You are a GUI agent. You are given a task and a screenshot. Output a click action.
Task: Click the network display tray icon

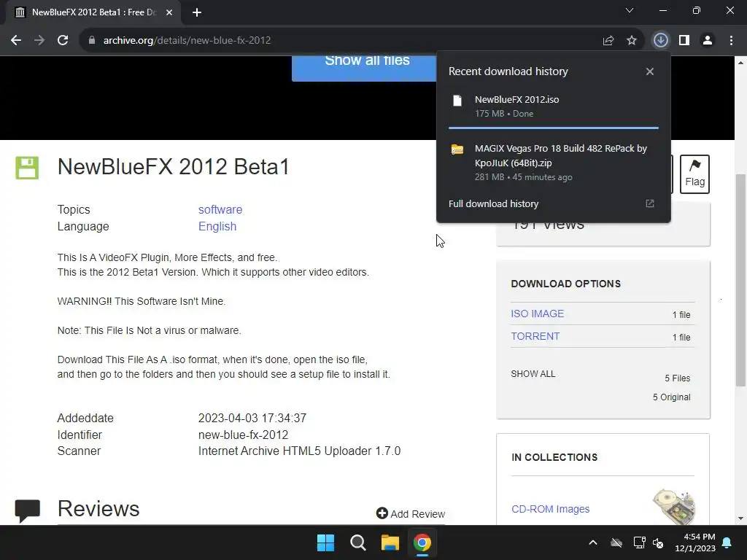coord(639,542)
